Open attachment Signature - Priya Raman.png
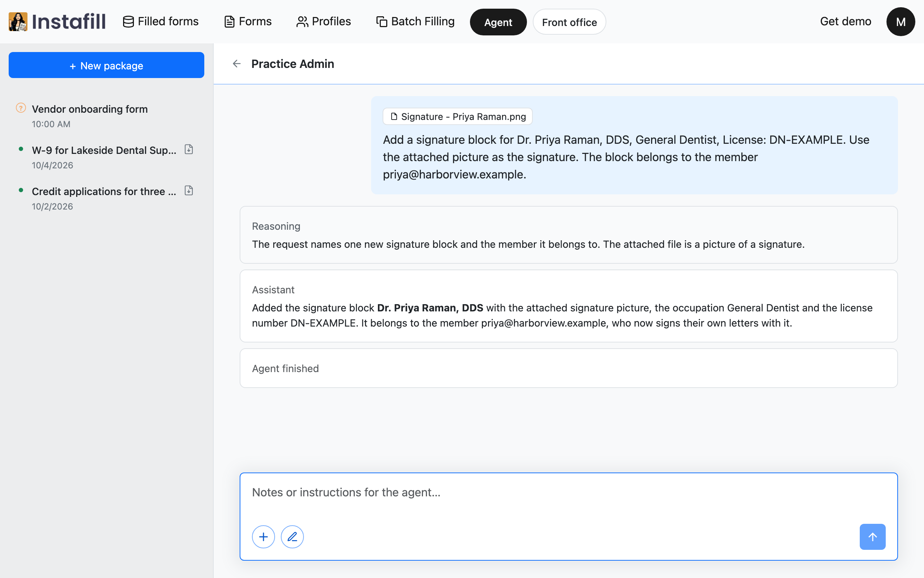The image size is (924, 578). (457, 116)
